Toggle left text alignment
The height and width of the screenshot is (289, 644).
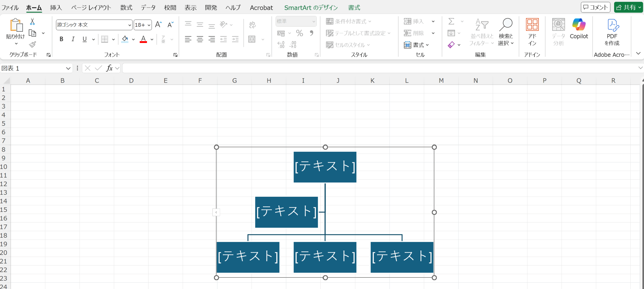point(188,39)
